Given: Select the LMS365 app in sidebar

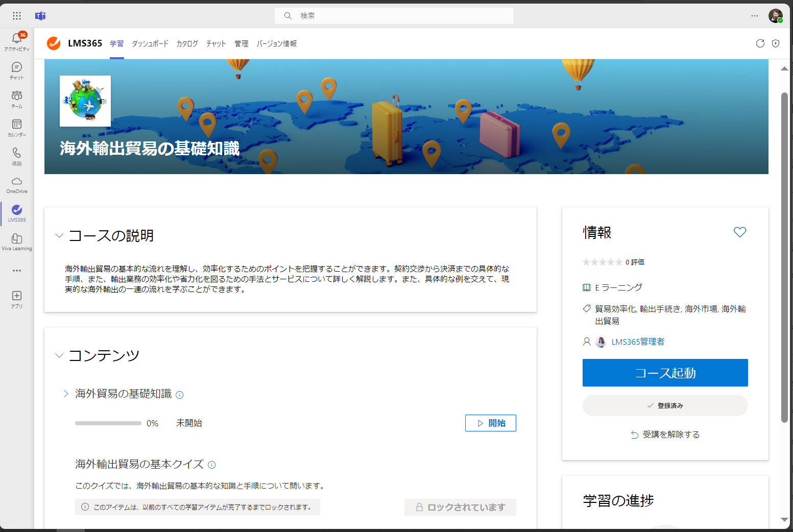Looking at the screenshot, I should pos(17,213).
